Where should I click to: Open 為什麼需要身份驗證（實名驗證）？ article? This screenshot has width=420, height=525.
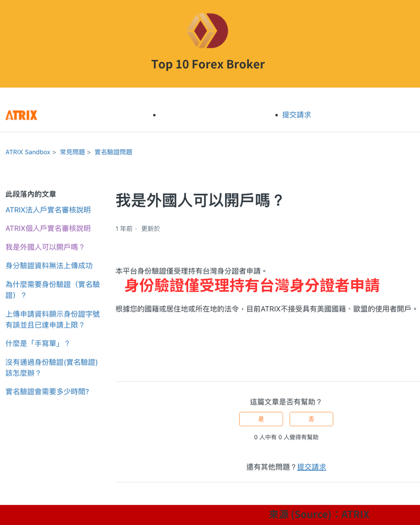(52, 290)
